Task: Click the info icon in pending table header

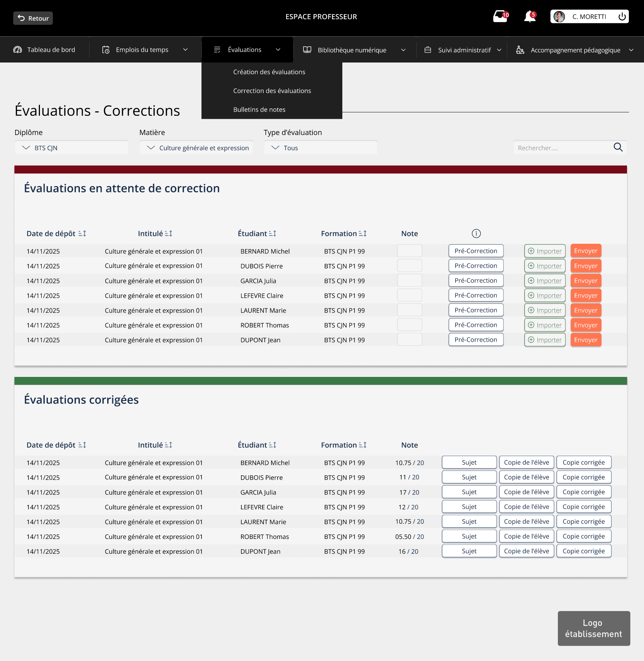Action: coord(476,233)
